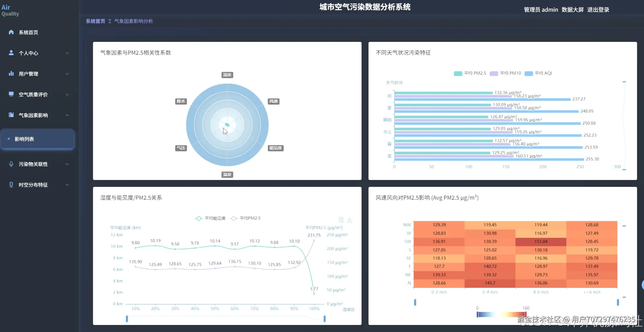This screenshot has width=644, height=332.
Task: Toggle the 平均 PM10 legend series
Action: coord(506,73)
